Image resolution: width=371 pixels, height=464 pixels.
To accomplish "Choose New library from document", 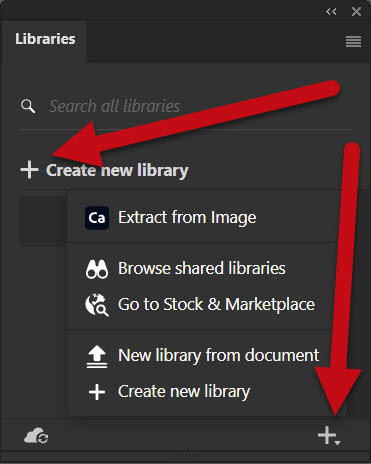I will tap(219, 355).
